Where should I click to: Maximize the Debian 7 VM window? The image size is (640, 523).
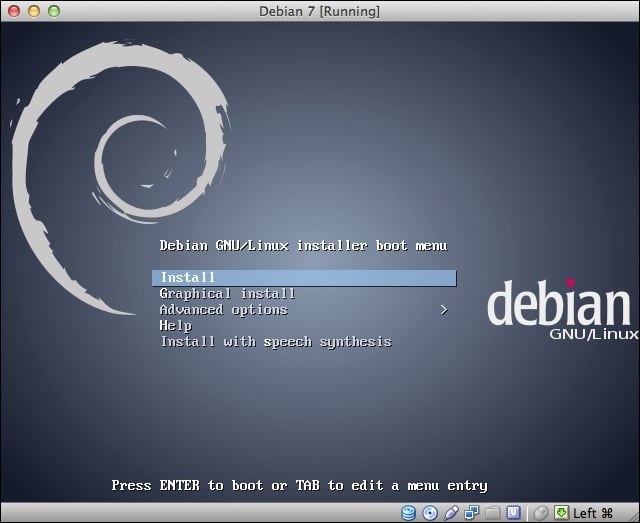(54, 11)
